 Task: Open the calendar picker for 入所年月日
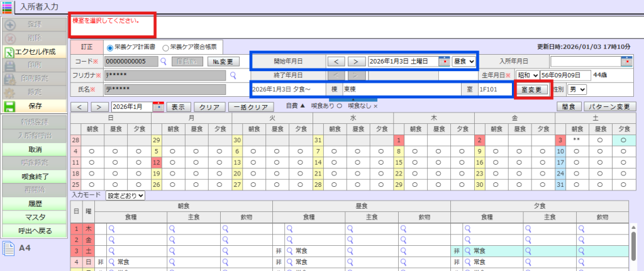tap(626, 61)
